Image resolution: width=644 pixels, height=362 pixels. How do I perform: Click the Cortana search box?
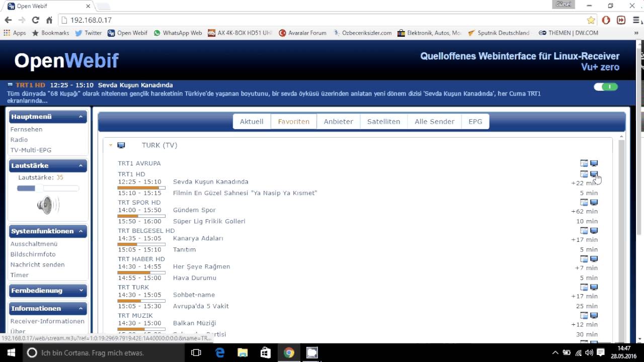(x=104, y=352)
